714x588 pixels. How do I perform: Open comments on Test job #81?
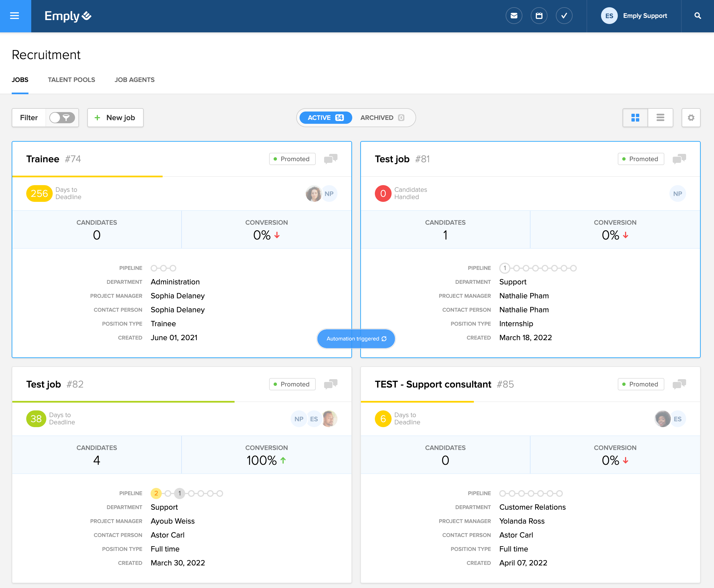(x=679, y=159)
